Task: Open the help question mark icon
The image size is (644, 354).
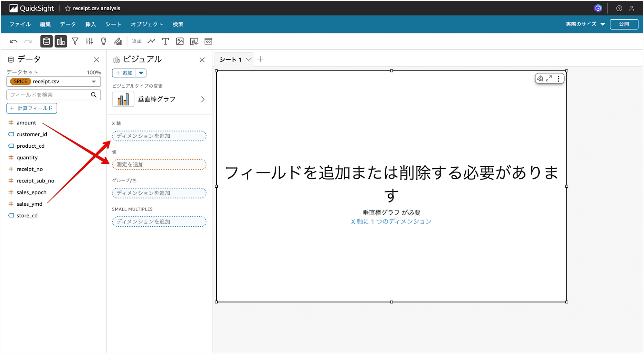Action: click(x=619, y=8)
